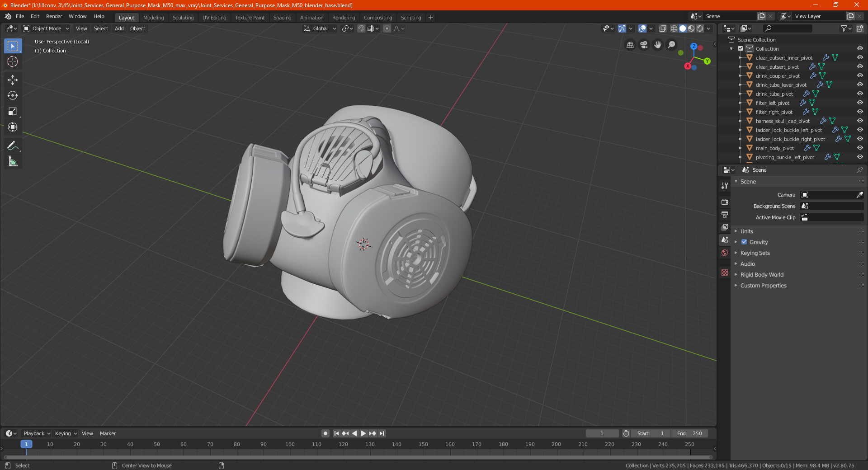Uncheck the Collection exclude checkbox
The image size is (868, 470).
tap(741, 49)
